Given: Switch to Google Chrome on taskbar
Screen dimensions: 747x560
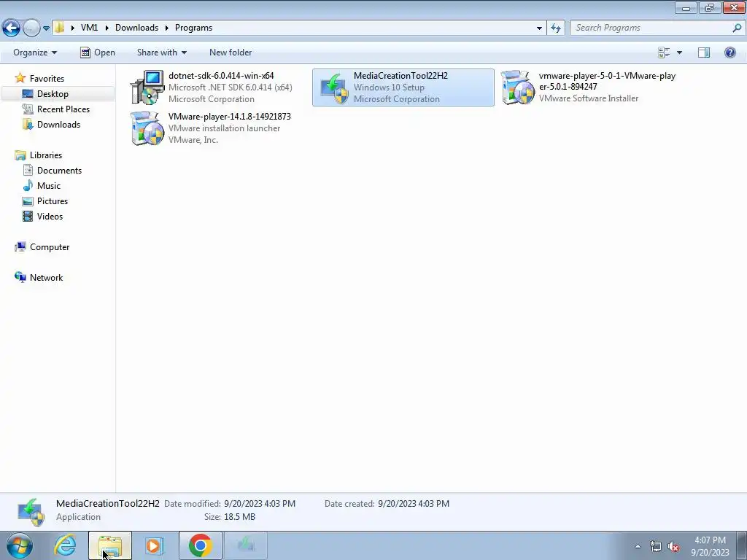Looking at the screenshot, I should click(200, 545).
